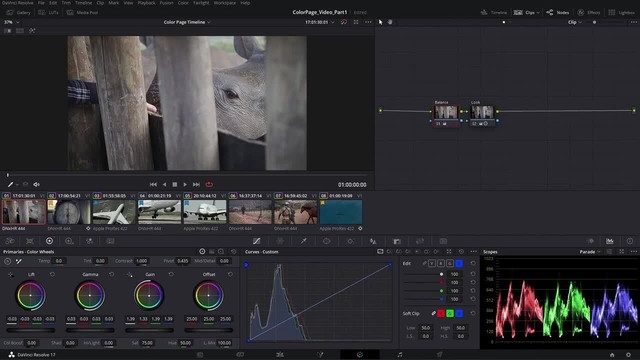The width and height of the screenshot is (640, 360).
Task: Open project settings gear at bottom right
Action: point(628,355)
